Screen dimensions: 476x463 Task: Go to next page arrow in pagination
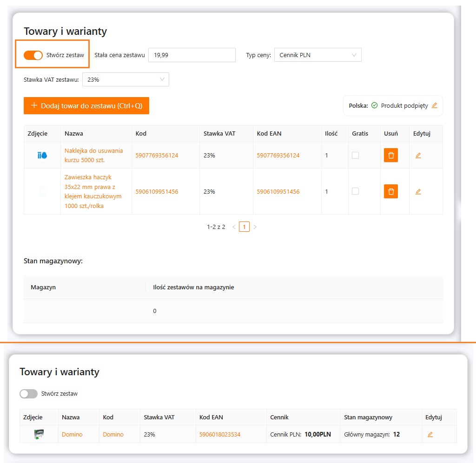255,227
